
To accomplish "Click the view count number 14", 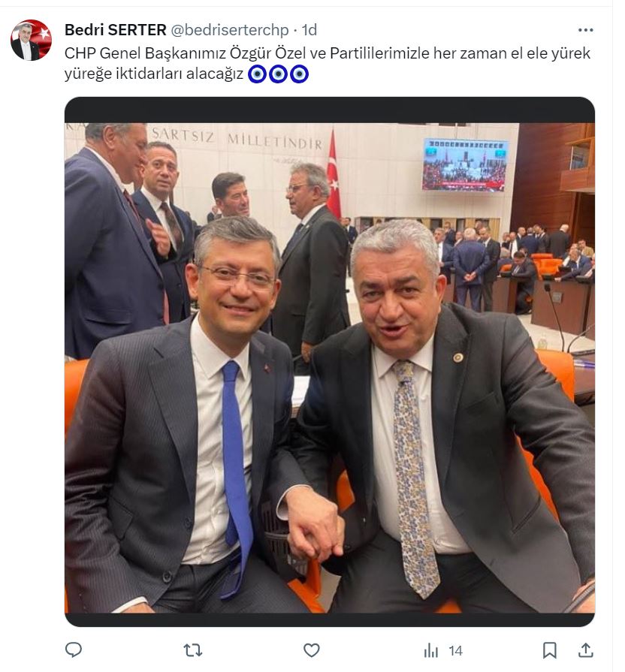I will pyautogui.click(x=456, y=651).
